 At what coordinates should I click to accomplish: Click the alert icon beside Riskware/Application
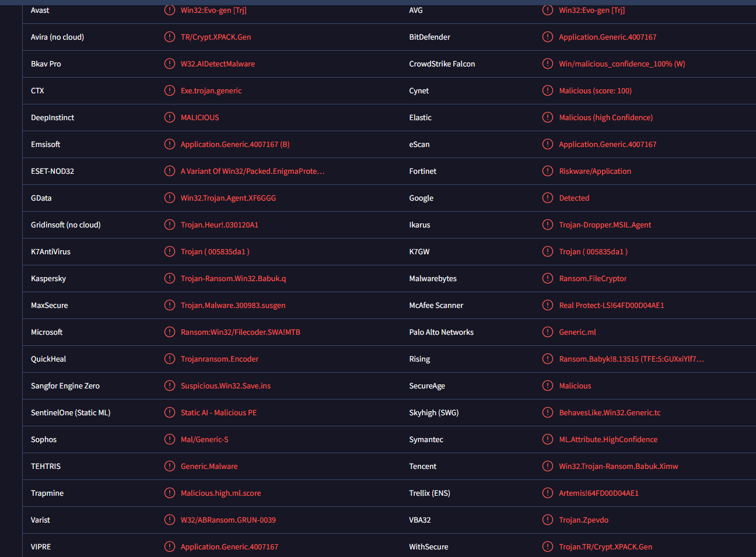[x=548, y=171]
